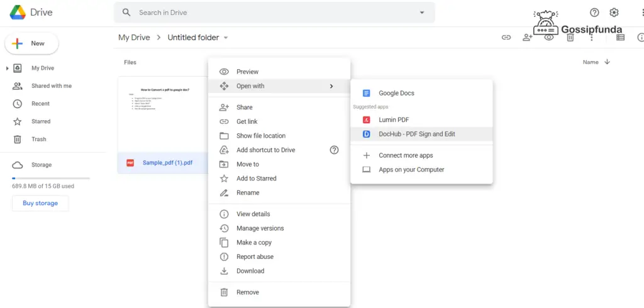Choose Get link from context menu
644x308 pixels.
click(x=279, y=121)
